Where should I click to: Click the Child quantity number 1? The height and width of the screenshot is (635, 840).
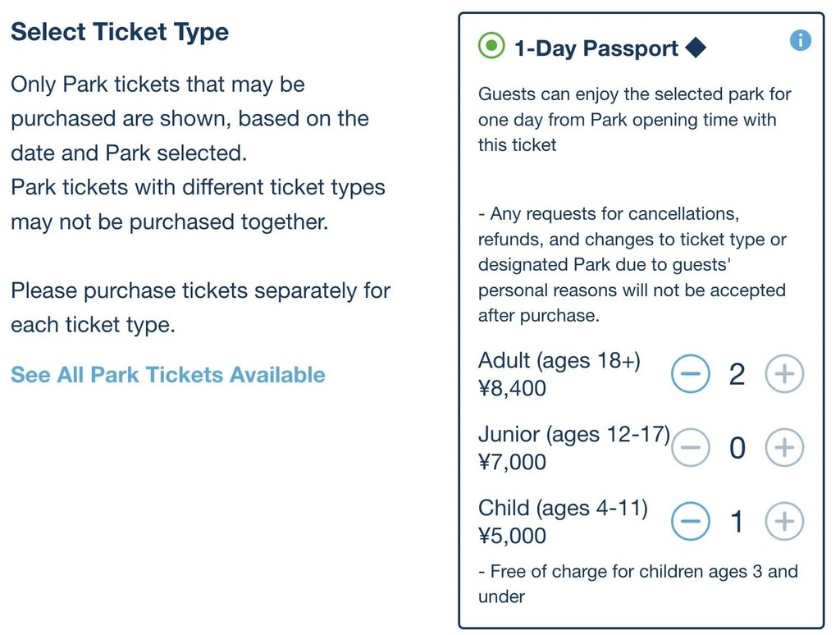(737, 522)
